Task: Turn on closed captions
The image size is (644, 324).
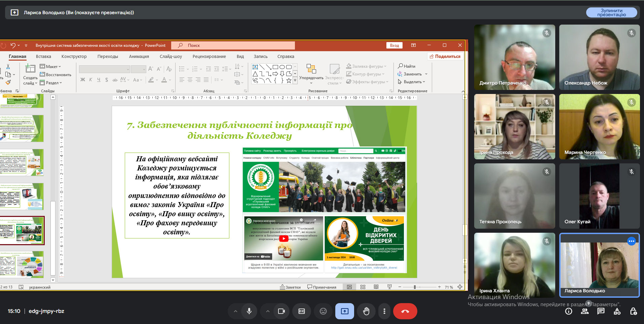Action: tap(302, 311)
